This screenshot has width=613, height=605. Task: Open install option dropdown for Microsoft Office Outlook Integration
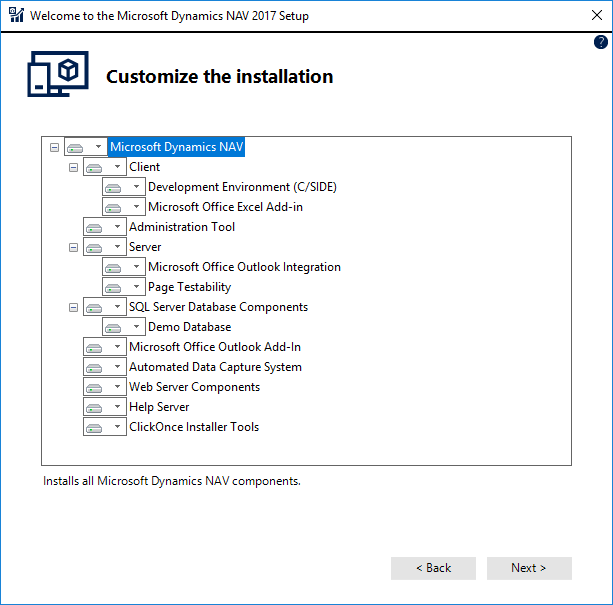pos(124,267)
